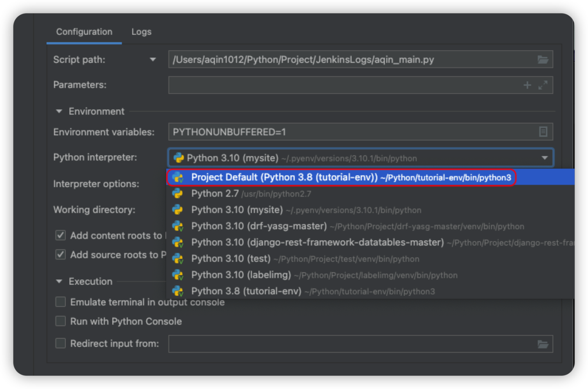Image resolution: width=588 pixels, height=389 pixels.
Task: Open the Python interpreter combo box arrow
Action: 544,158
